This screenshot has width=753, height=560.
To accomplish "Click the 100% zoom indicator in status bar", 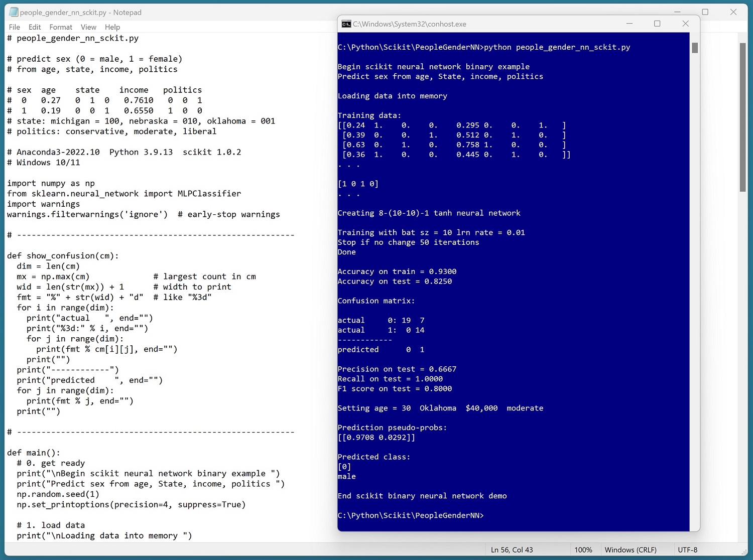I will (583, 550).
